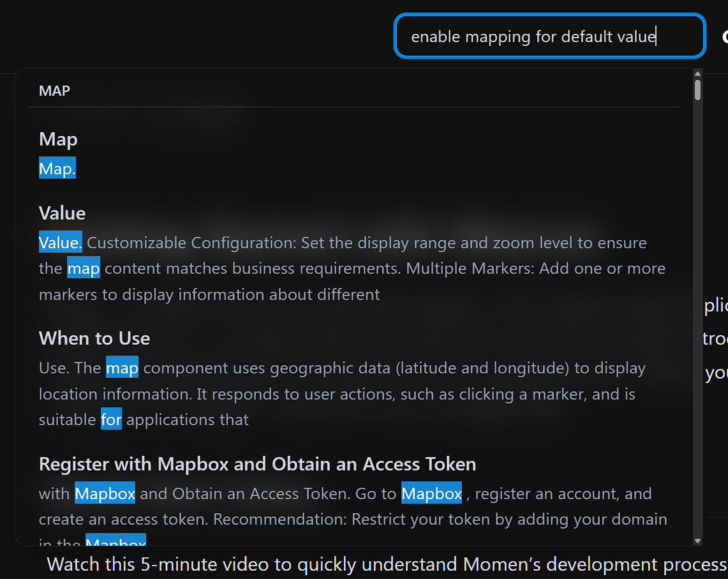The image size is (728, 579).
Task: Click the search field containing 'enable mapping for default value'
Action: pyautogui.click(x=549, y=36)
